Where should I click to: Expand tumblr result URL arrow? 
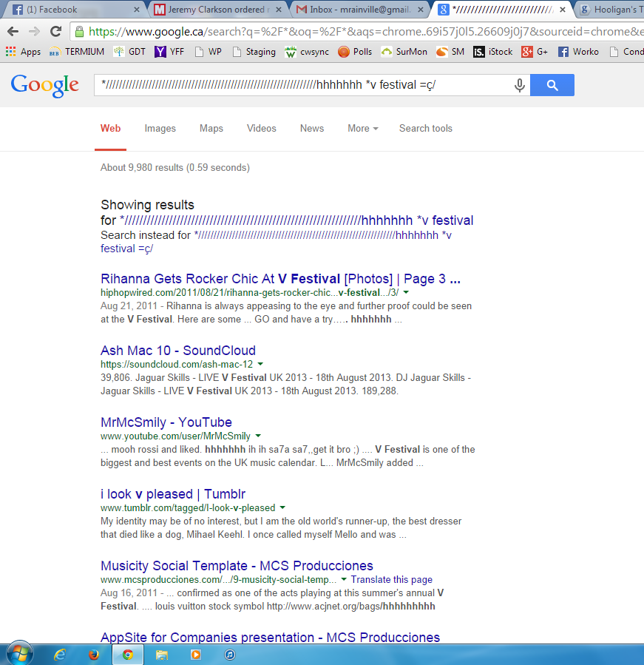coord(282,507)
